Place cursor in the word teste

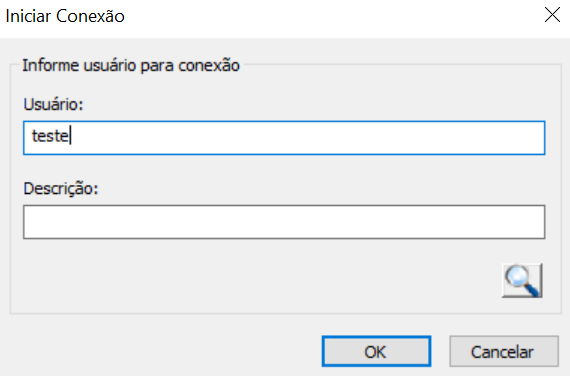(x=50, y=136)
